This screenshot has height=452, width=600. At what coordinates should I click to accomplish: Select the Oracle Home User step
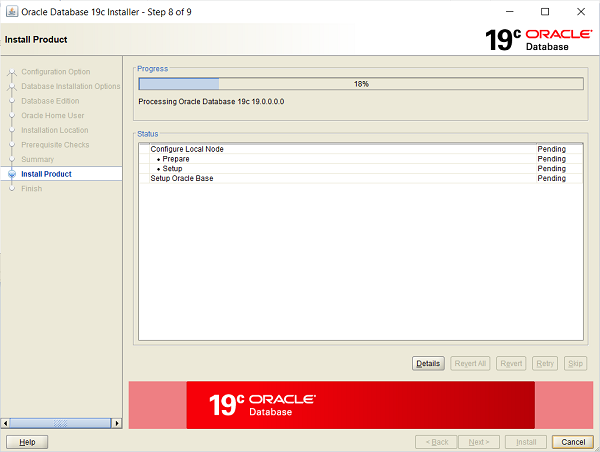(x=53, y=115)
